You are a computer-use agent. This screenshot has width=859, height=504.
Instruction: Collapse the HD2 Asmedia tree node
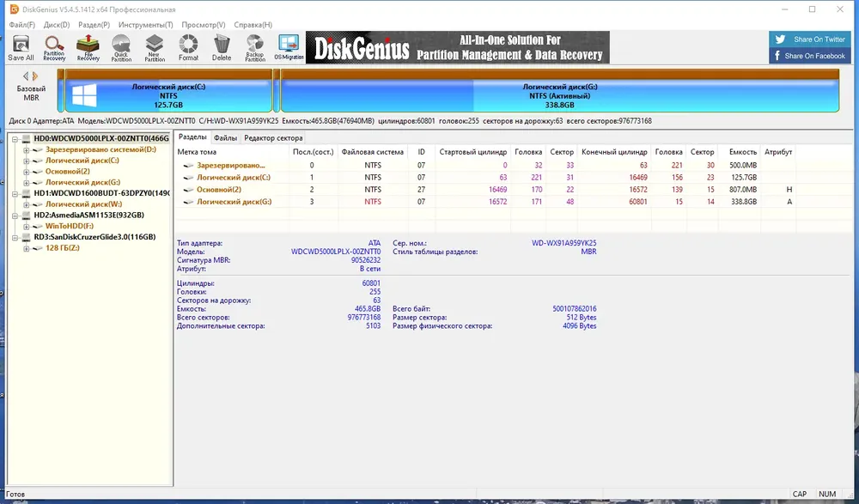click(x=15, y=216)
